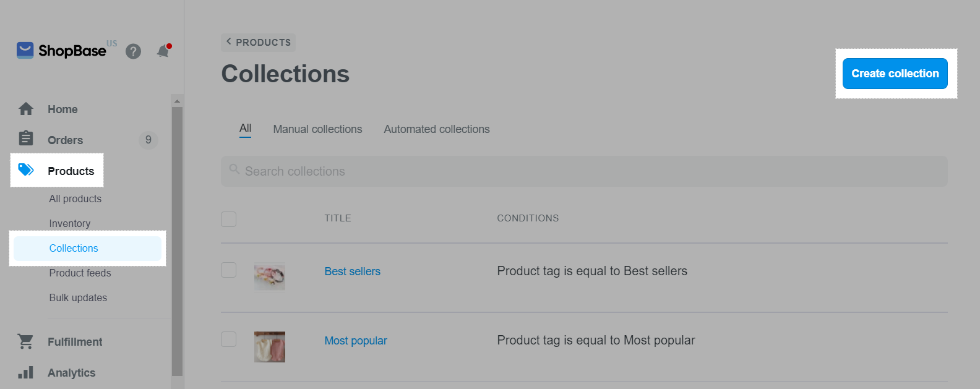Image resolution: width=980 pixels, height=389 pixels.
Task: Open the Best sellers collection link
Action: pyautogui.click(x=352, y=271)
